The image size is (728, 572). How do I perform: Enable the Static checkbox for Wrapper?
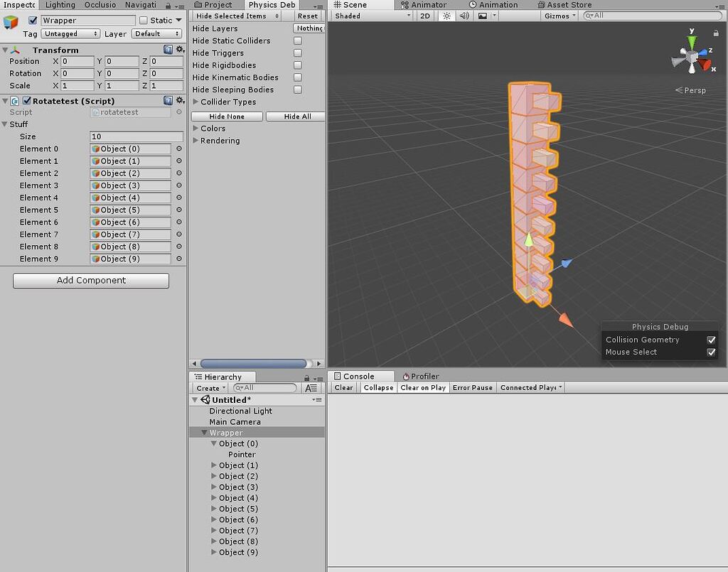pyautogui.click(x=144, y=20)
